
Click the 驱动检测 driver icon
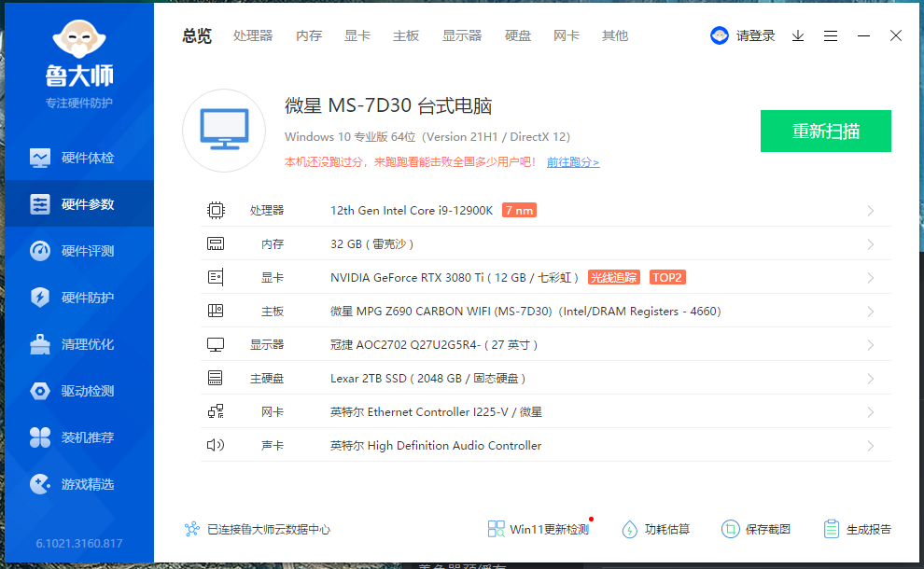click(40, 391)
